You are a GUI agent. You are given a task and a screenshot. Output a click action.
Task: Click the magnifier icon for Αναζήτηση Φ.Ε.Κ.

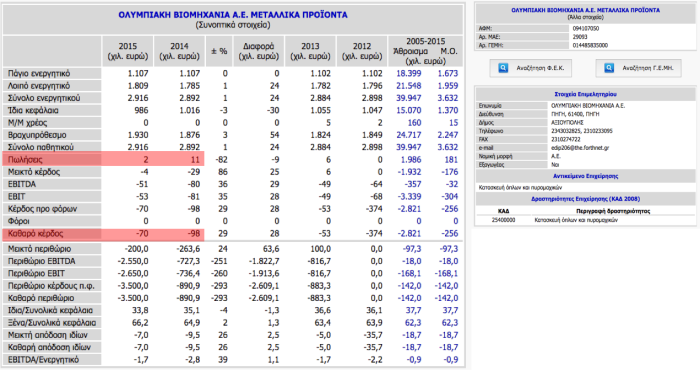(x=503, y=68)
